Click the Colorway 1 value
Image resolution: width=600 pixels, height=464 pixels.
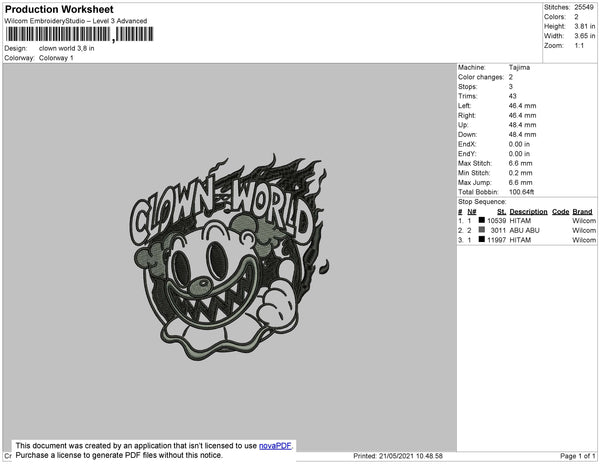(56, 58)
